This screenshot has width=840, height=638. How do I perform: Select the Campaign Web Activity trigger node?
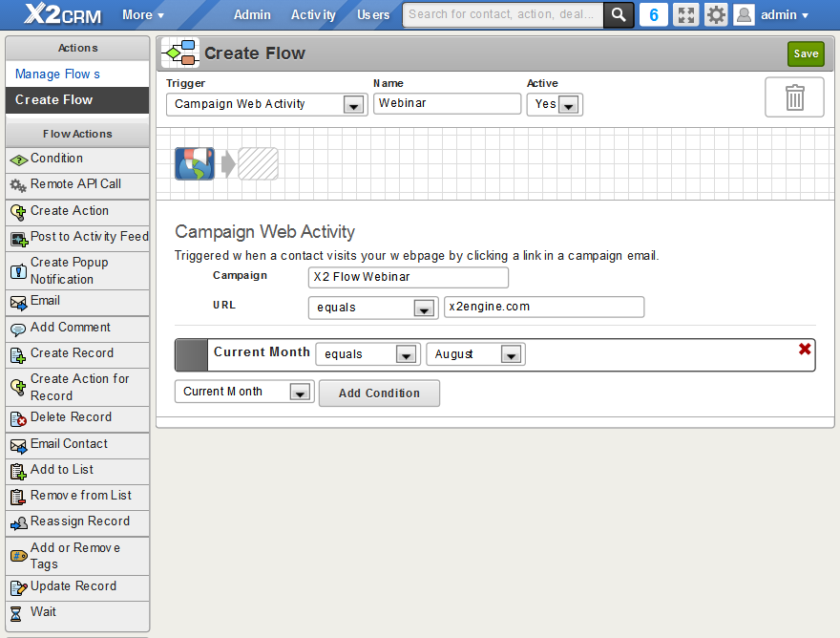point(195,163)
